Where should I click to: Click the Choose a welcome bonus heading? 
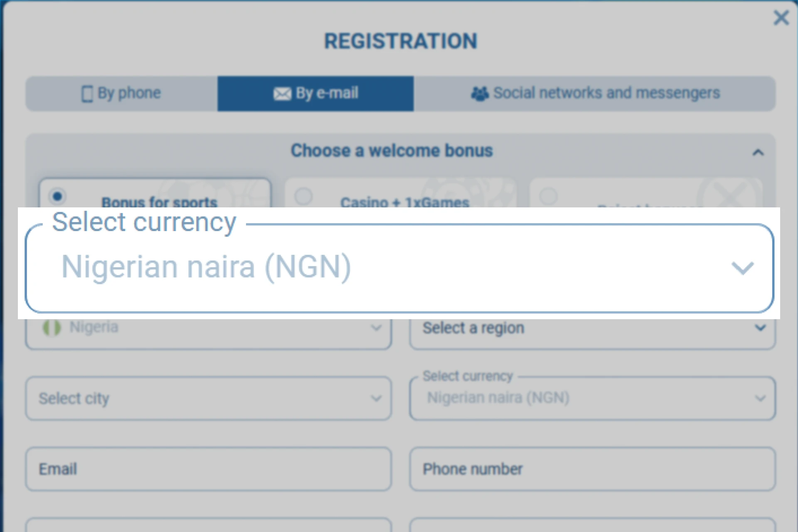click(x=391, y=150)
